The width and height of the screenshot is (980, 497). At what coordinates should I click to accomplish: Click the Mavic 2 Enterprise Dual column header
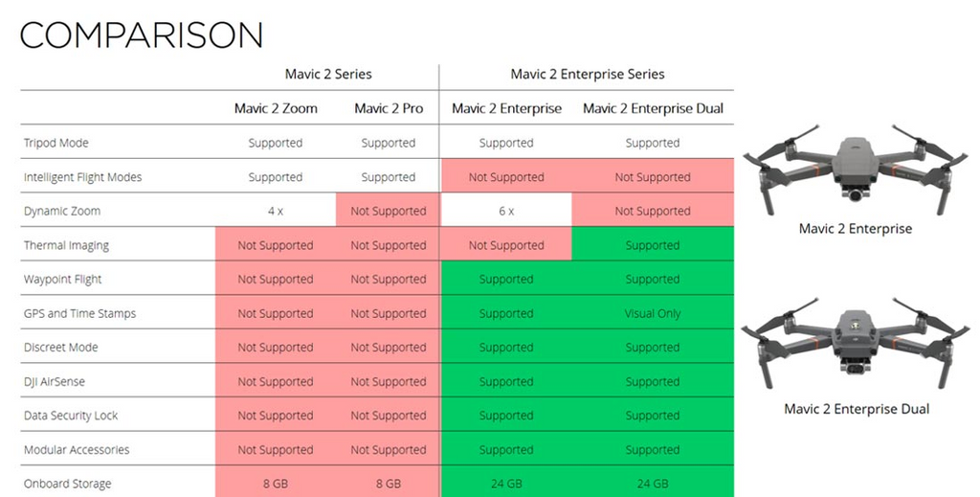click(653, 108)
